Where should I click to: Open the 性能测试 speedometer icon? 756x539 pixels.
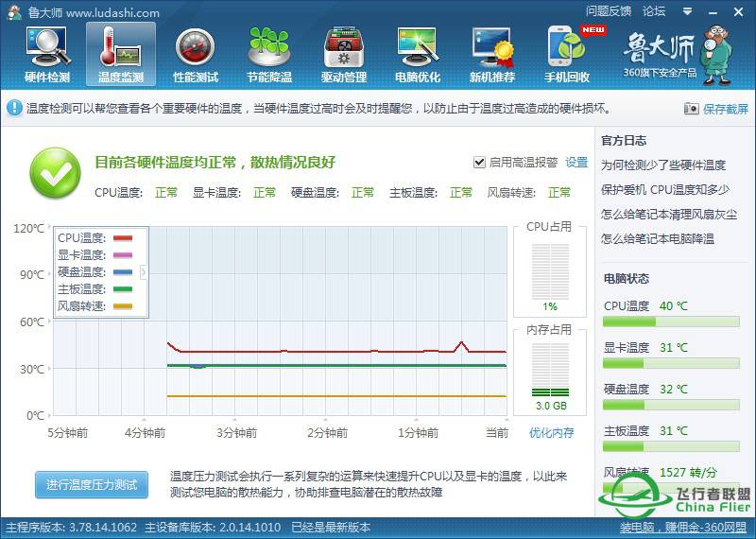coord(196,54)
